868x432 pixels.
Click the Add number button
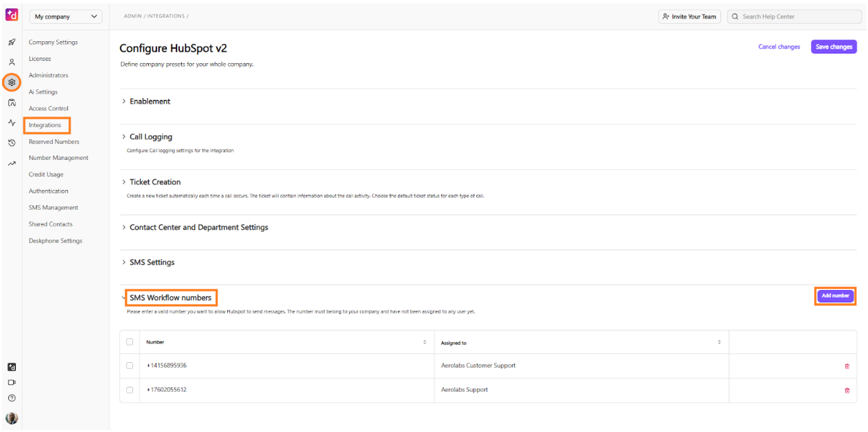click(836, 296)
